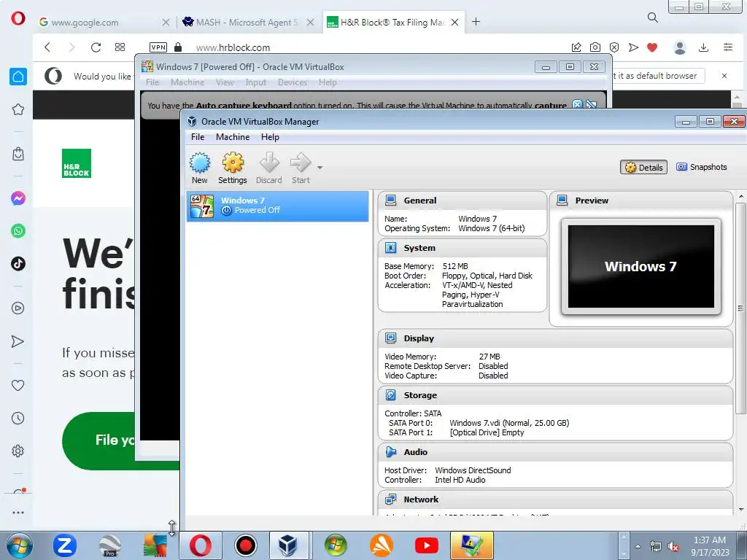Open the File menu in the VM window
Screen dimensions: 747x560
coord(152,82)
